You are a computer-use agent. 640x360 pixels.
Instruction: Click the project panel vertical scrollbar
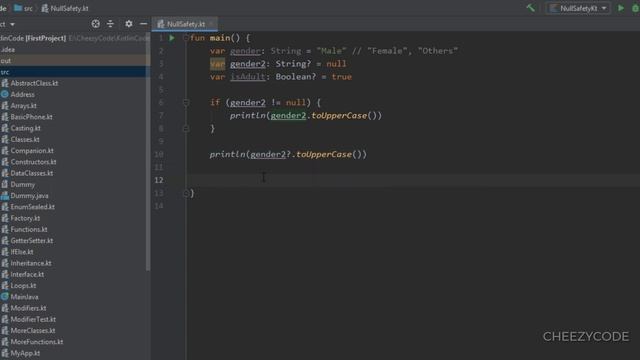tap(148, 151)
